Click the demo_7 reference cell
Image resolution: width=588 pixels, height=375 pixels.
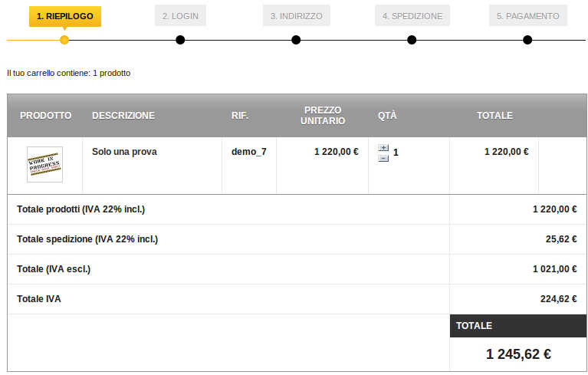pos(249,152)
